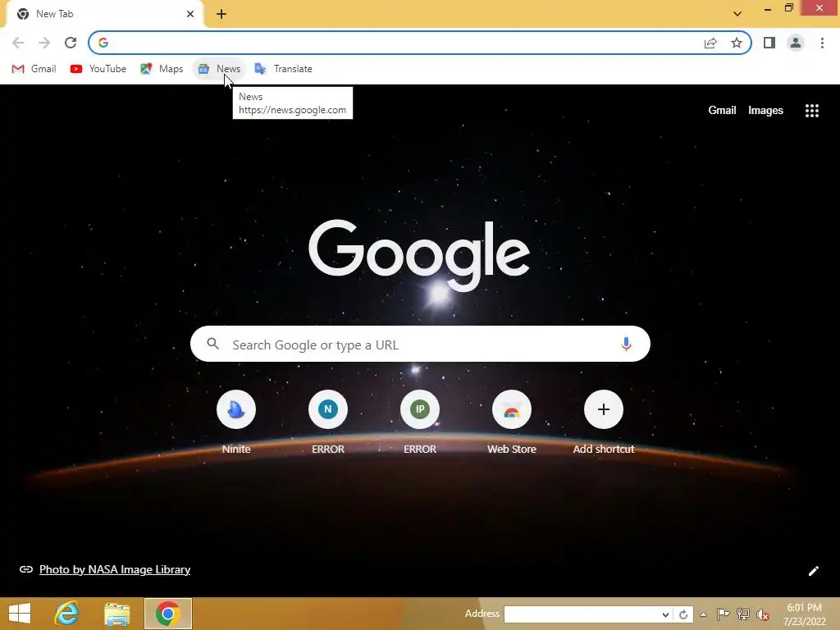840x630 pixels.
Task: Open the ERROR shortcut with IP icon
Action: point(420,423)
